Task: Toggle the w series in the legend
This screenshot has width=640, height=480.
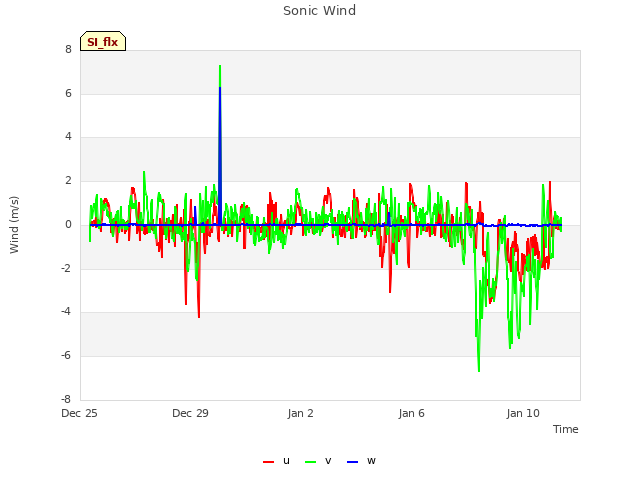Action: coord(361,461)
